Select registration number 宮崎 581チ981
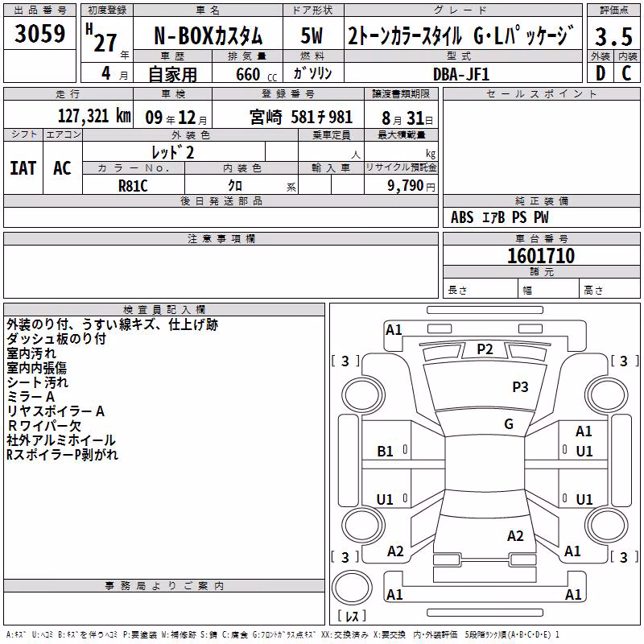 click(301, 118)
